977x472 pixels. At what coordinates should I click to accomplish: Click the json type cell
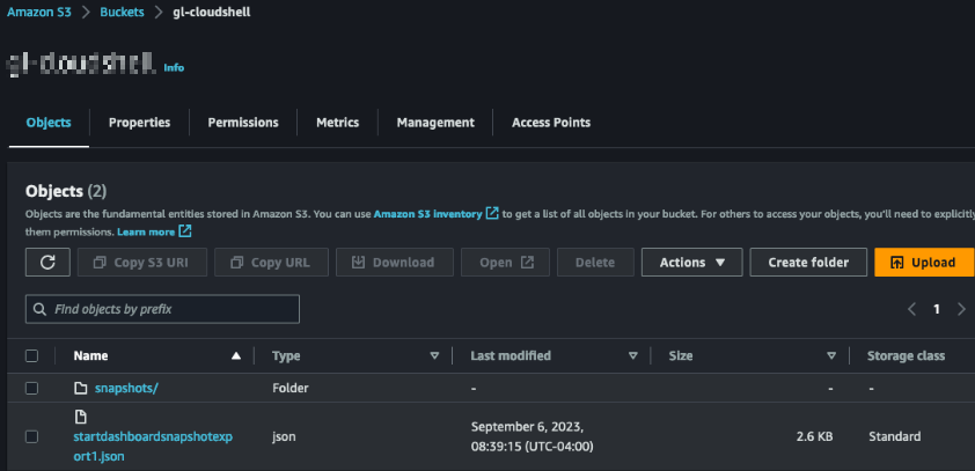[x=284, y=437]
